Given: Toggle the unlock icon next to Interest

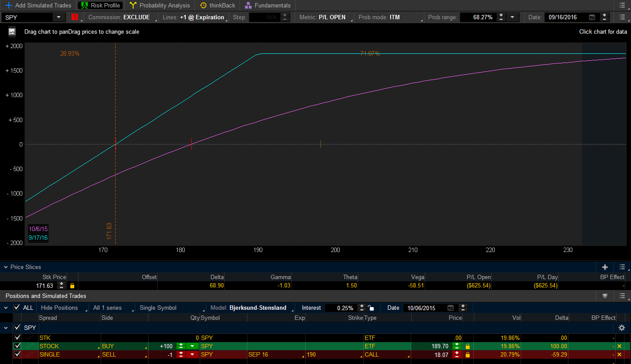Looking at the screenshot, I should point(371,308).
